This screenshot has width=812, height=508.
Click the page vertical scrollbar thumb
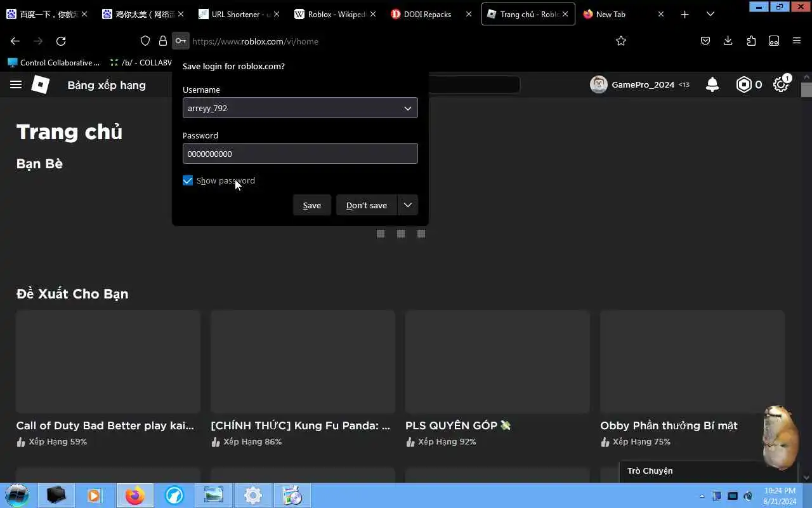pyautogui.click(x=806, y=90)
